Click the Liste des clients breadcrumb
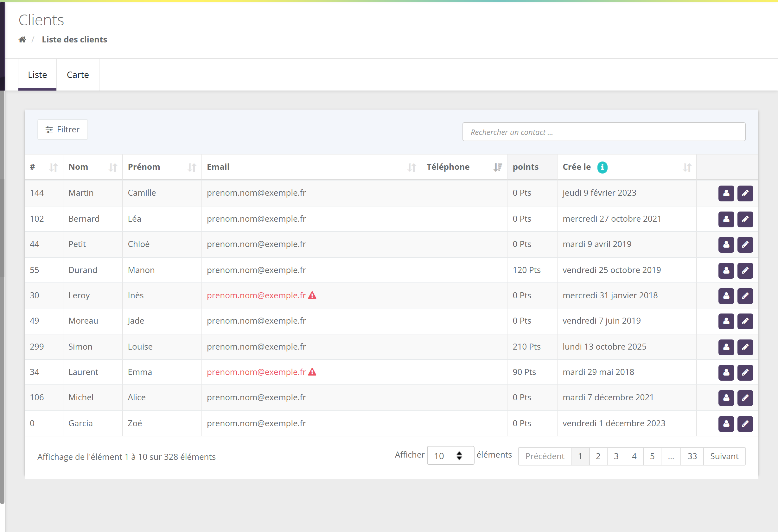This screenshot has height=532, width=778. click(x=74, y=40)
